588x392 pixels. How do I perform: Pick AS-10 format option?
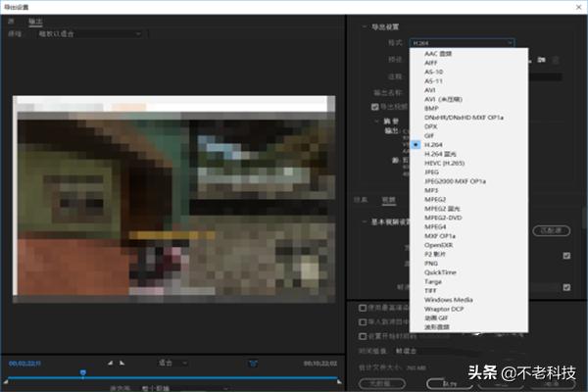pos(433,72)
